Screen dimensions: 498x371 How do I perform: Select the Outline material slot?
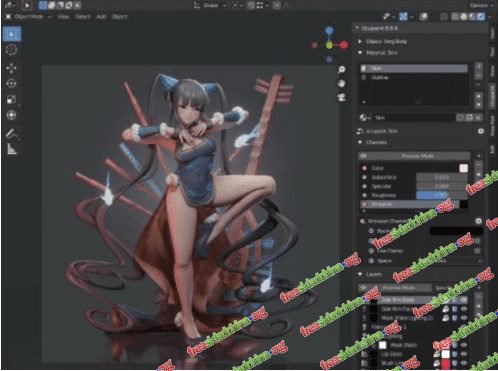click(x=413, y=78)
